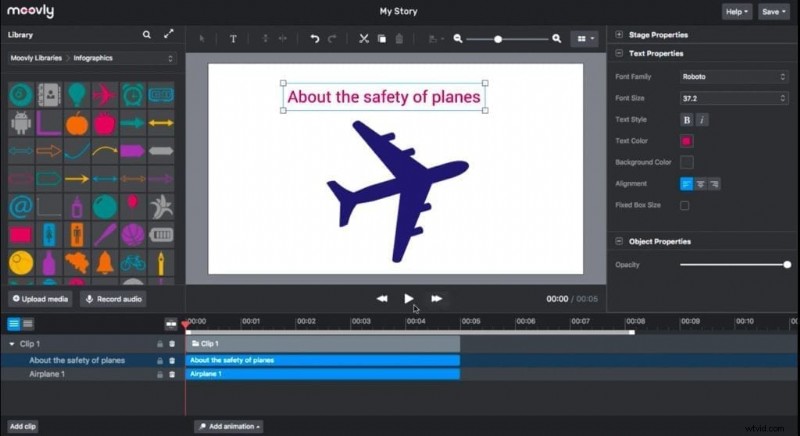Zoom in the stage
800x436 pixels.
(x=557, y=39)
